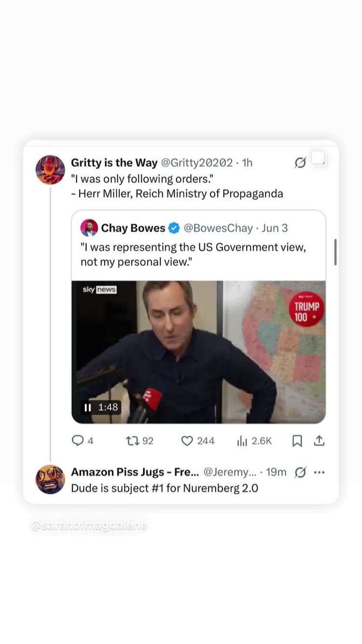Image resolution: width=362 pixels, height=644 pixels.
Task: Repost the tweet with 92 reposts
Action: click(139, 440)
